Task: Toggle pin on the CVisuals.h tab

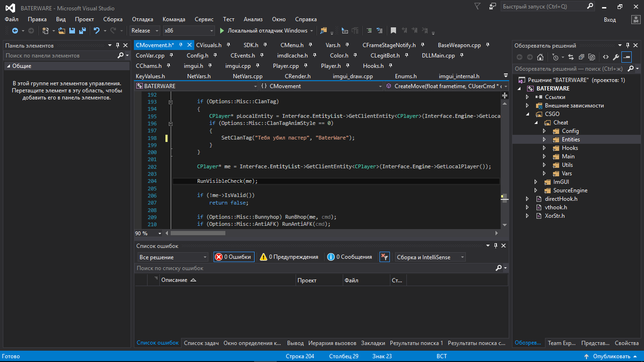Action: [x=228, y=45]
